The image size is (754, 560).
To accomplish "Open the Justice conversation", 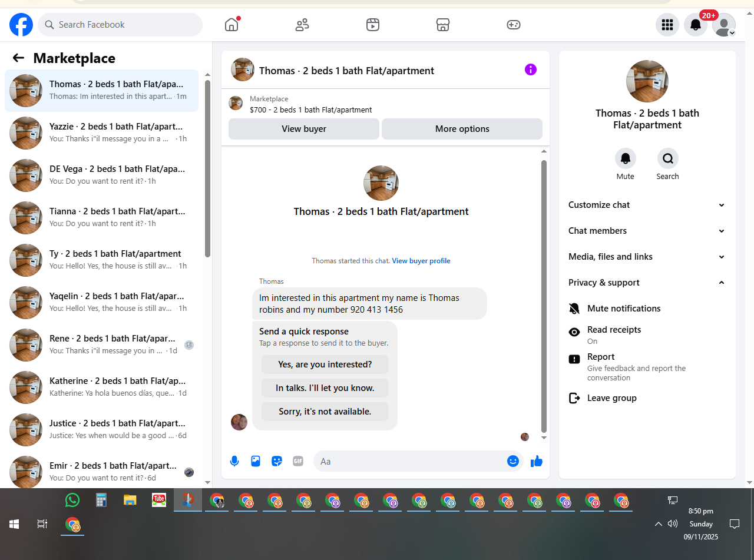I will (101, 430).
